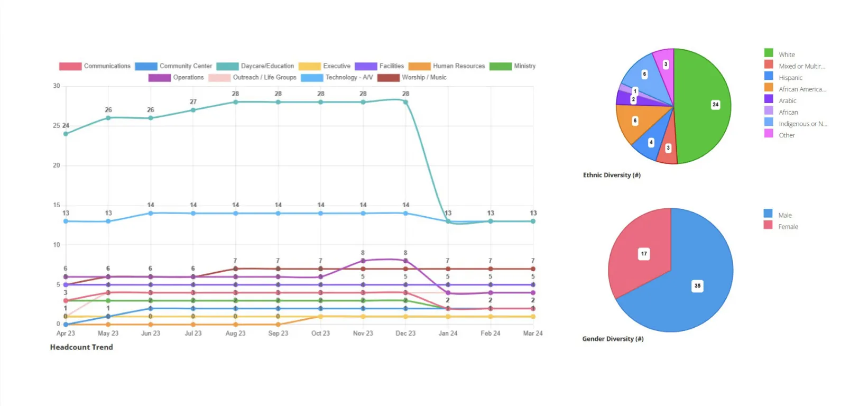Toggle the Arabic legend swatch
This screenshot has height=406, width=868.
click(x=769, y=99)
